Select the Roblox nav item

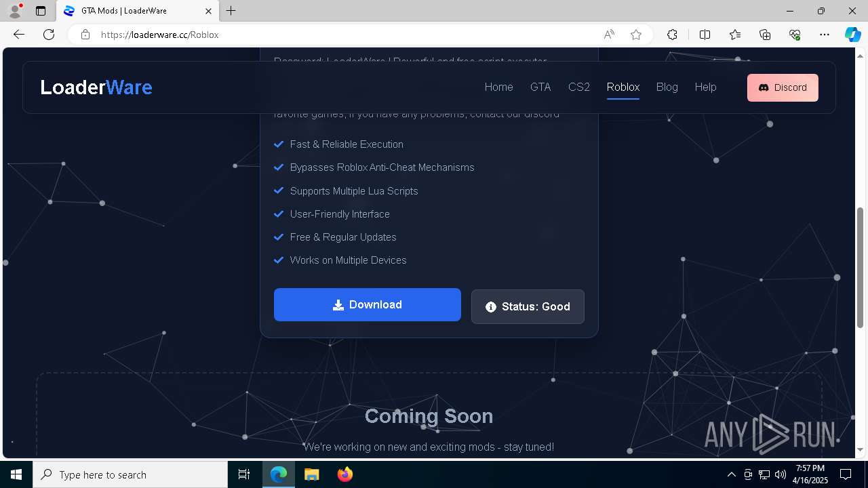pyautogui.click(x=623, y=87)
